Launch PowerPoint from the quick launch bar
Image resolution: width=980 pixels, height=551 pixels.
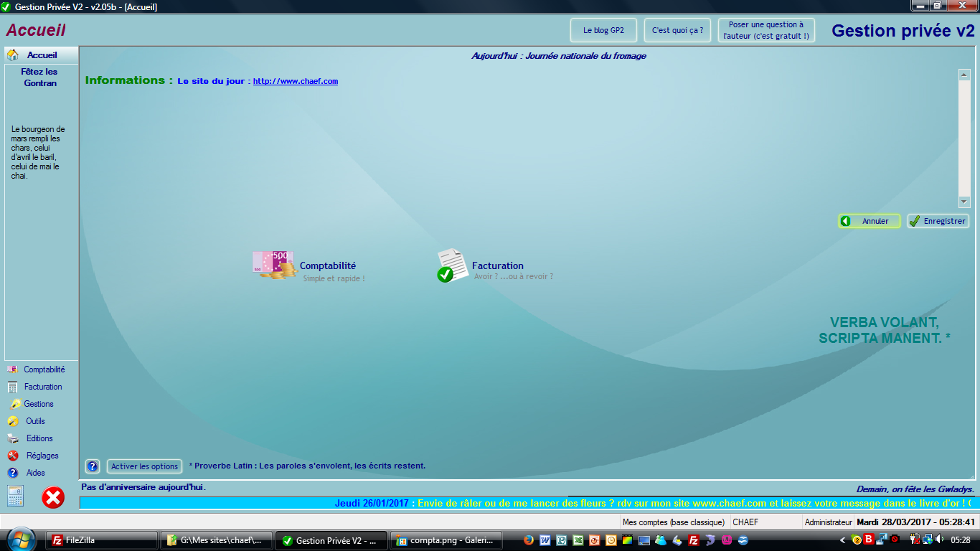tap(595, 540)
